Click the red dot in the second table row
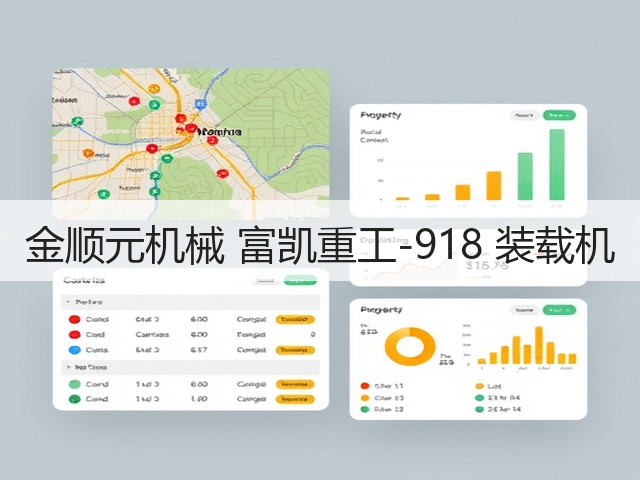Image resolution: width=640 pixels, height=480 pixels. pos(74,335)
